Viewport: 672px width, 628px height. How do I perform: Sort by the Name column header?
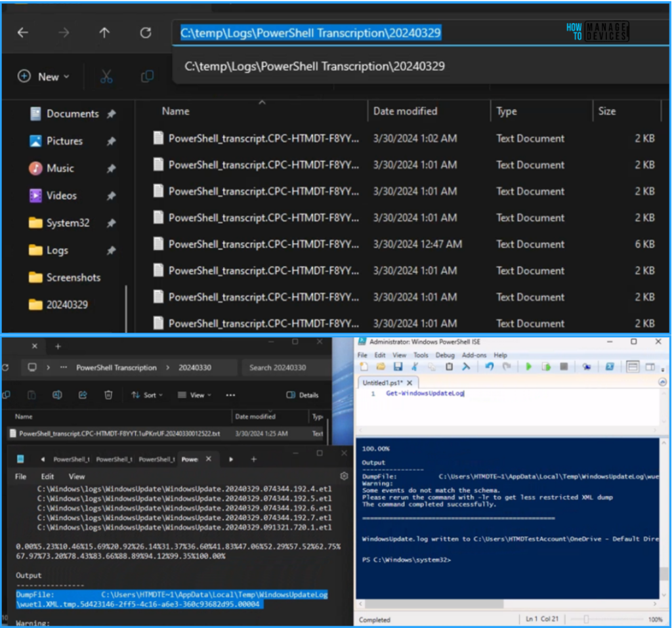click(x=176, y=112)
